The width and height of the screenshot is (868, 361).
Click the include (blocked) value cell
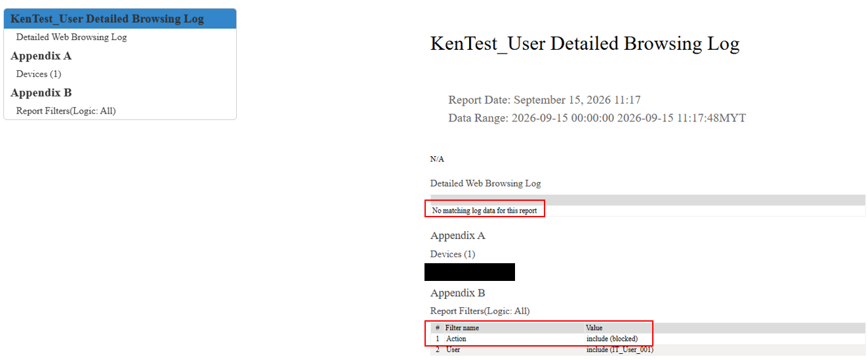612,339
